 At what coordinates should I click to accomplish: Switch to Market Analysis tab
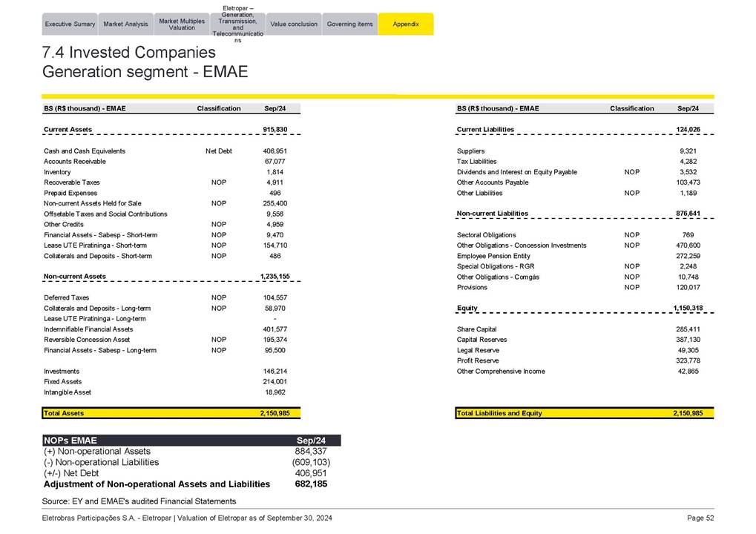(125, 24)
